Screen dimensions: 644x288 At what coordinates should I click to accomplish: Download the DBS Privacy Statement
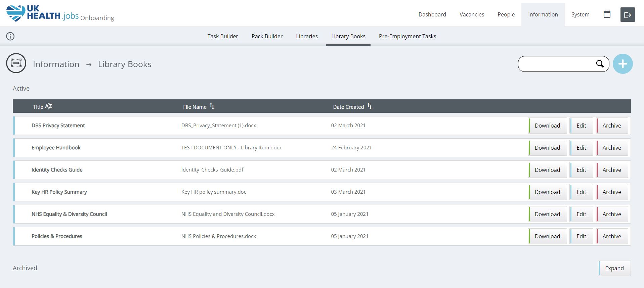pyautogui.click(x=547, y=126)
